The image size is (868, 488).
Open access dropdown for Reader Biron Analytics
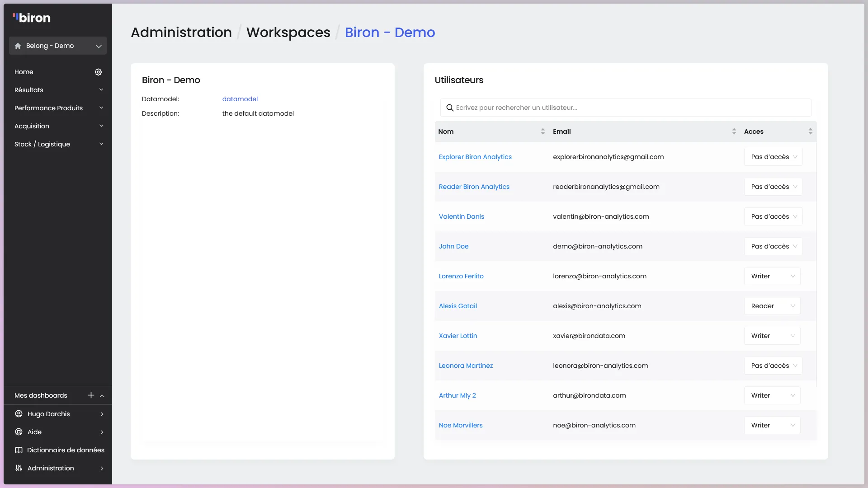click(773, 187)
